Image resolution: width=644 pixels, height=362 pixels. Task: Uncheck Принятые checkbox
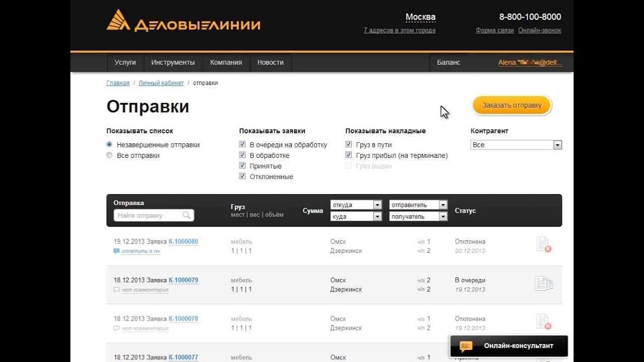(243, 165)
